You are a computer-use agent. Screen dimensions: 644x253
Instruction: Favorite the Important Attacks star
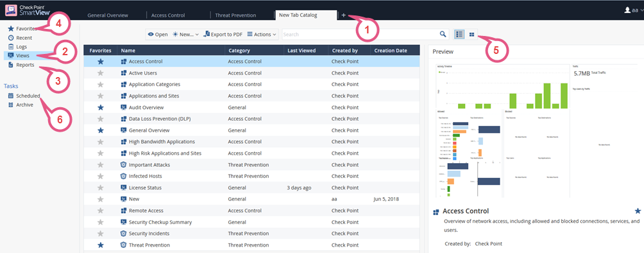pos(101,164)
